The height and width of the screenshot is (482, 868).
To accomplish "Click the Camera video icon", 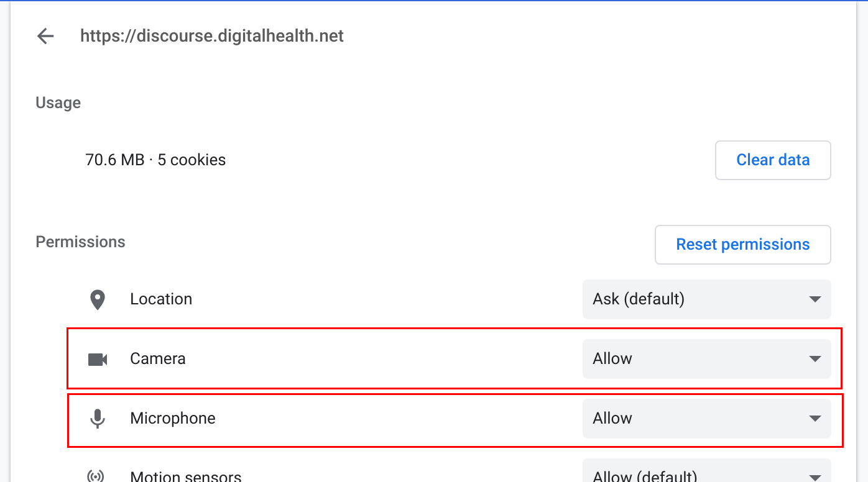I will (98, 359).
